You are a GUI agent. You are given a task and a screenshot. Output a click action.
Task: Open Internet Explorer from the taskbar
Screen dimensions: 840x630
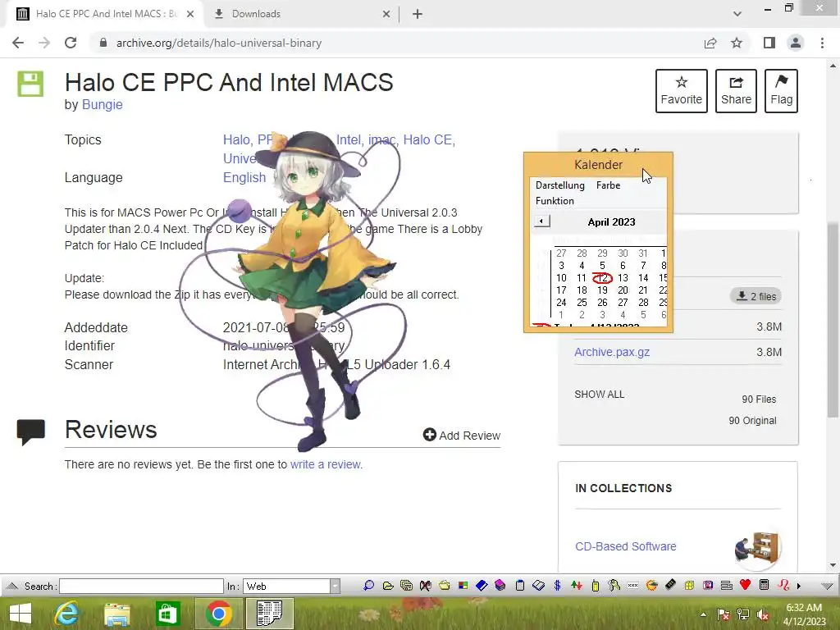(67, 614)
